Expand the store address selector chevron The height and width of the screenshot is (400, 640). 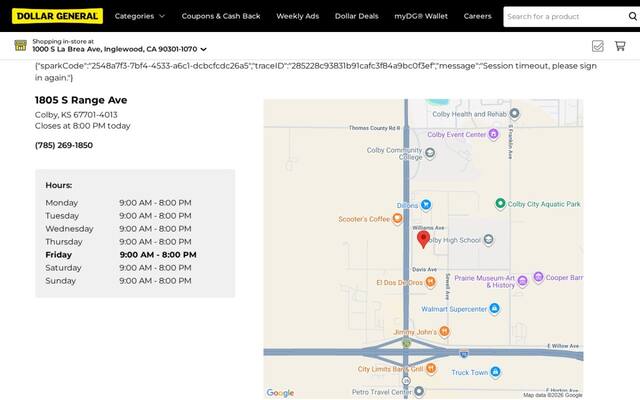point(204,49)
